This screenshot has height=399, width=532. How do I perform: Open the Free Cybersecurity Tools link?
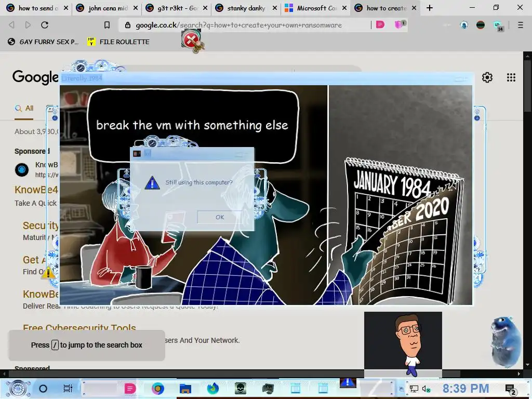point(79,328)
